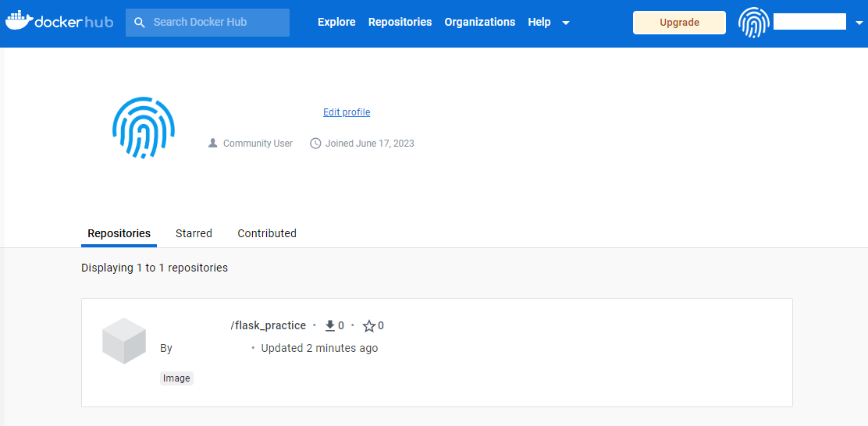
Task: Click the clock icon beside join date
Action: pos(315,144)
